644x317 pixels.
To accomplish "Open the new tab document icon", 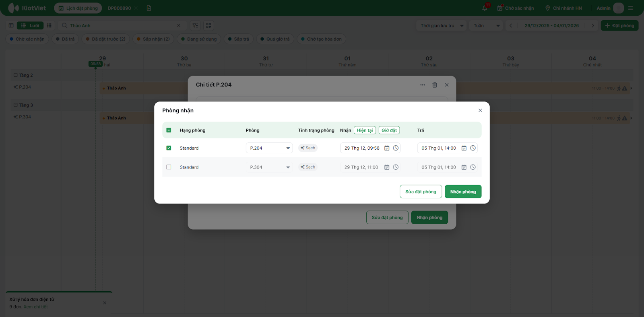I will tap(149, 8).
